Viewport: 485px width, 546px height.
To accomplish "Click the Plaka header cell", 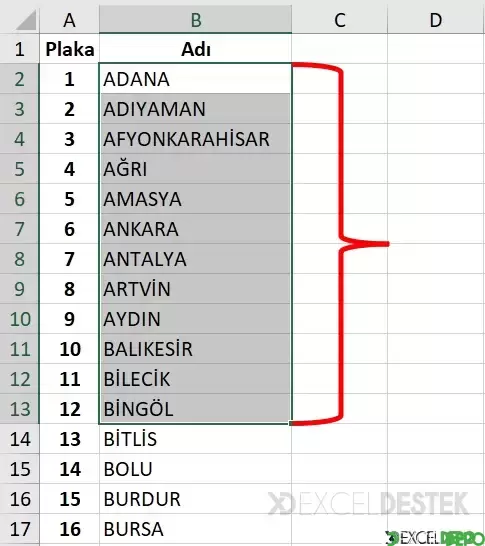I will (x=69, y=49).
